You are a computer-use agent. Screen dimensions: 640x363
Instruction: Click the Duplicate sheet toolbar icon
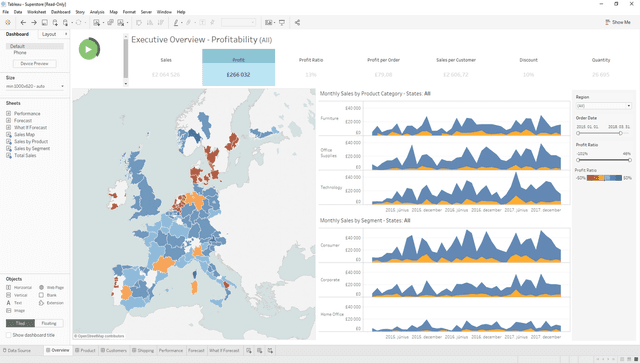[x=110, y=22]
